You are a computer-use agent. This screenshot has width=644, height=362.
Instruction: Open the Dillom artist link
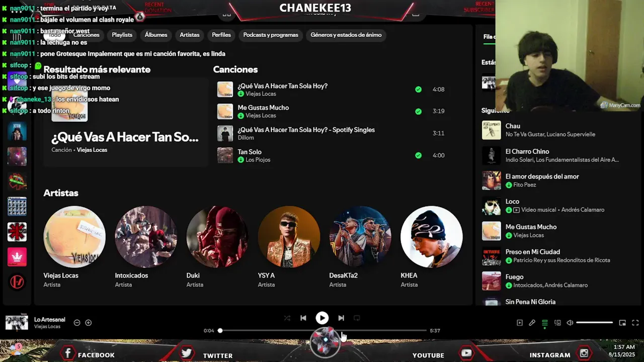click(x=246, y=138)
